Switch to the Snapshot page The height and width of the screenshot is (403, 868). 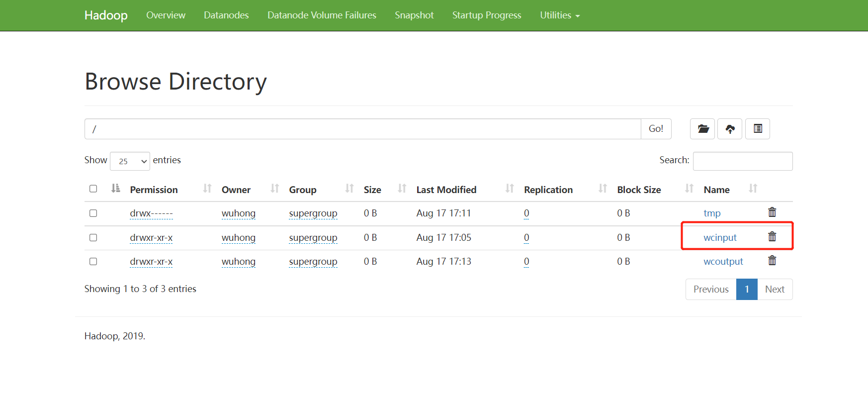click(414, 15)
